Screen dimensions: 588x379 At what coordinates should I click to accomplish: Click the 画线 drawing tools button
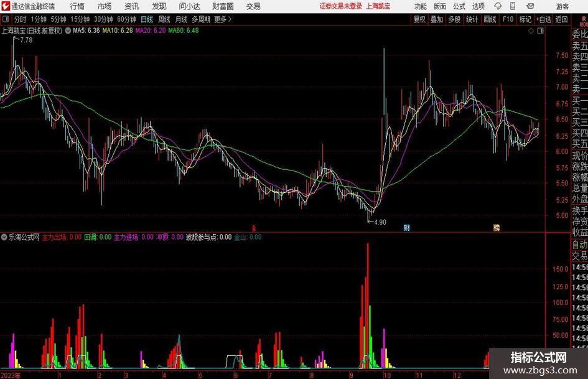click(x=490, y=19)
